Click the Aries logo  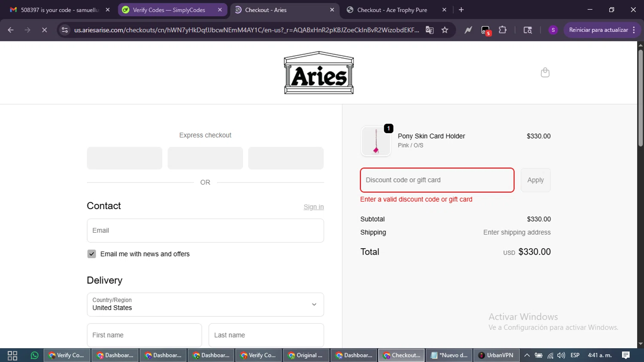point(319,73)
